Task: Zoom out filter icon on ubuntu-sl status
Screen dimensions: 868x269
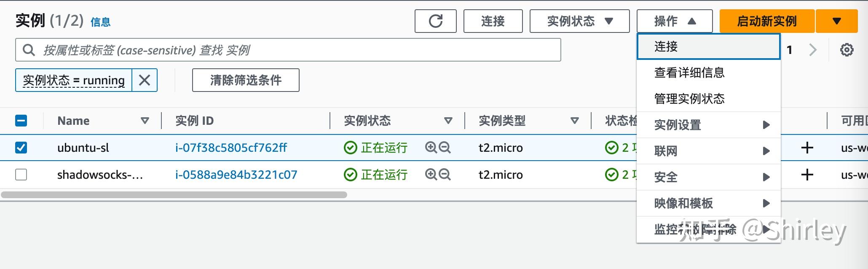Action: point(445,148)
